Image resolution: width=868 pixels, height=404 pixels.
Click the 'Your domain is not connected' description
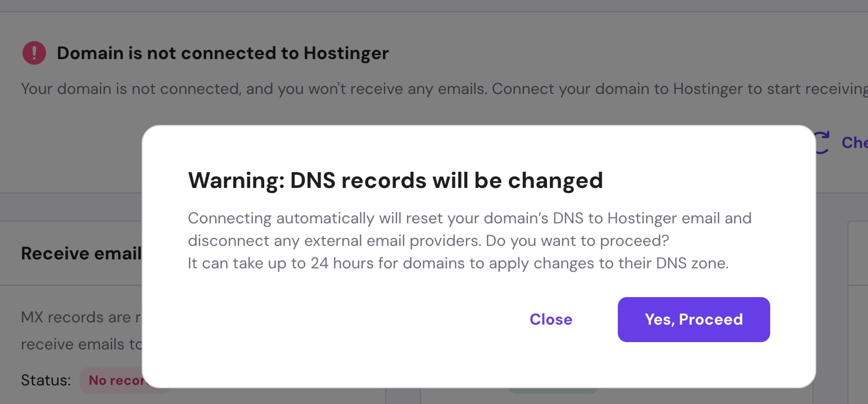[x=444, y=89]
